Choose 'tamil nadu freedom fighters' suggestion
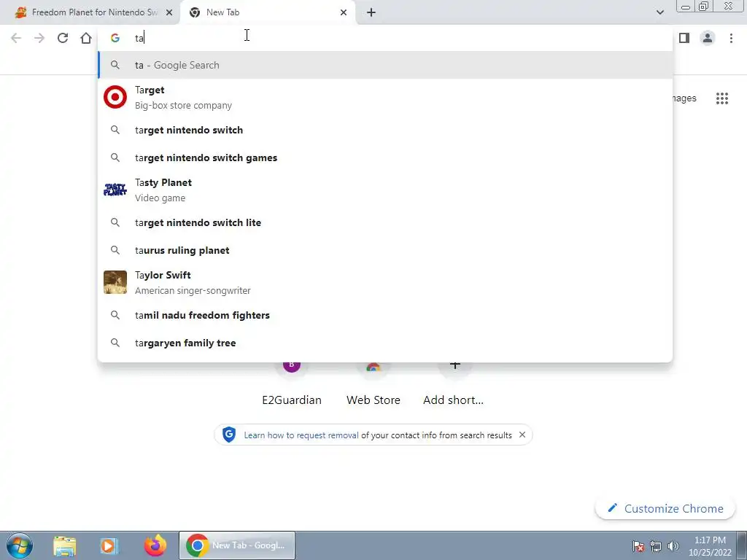Image resolution: width=747 pixels, height=560 pixels. [385, 315]
